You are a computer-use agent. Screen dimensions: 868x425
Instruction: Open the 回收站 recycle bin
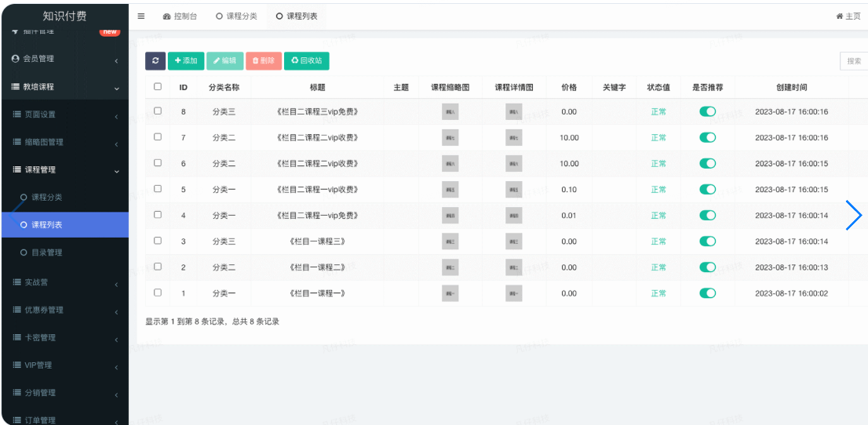(x=305, y=60)
